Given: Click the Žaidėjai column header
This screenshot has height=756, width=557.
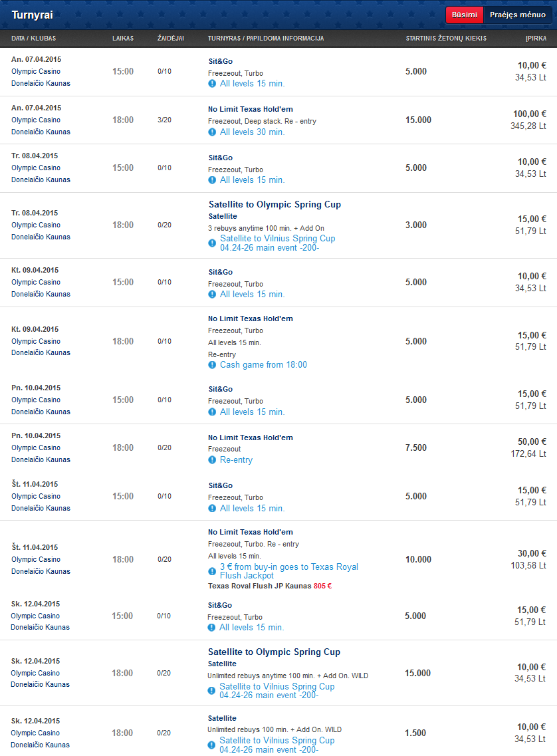Looking at the screenshot, I should pyautogui.click(x=171, y=39).
